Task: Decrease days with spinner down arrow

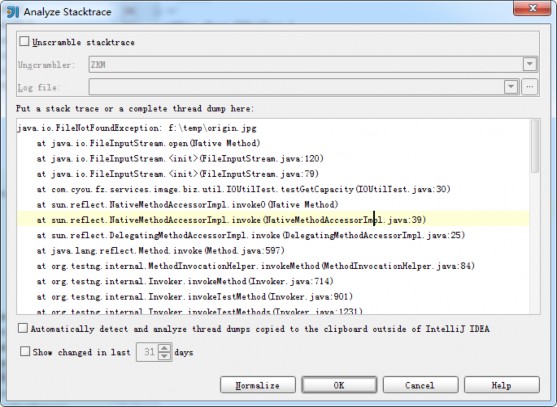Action: click(x=164, y=356)
